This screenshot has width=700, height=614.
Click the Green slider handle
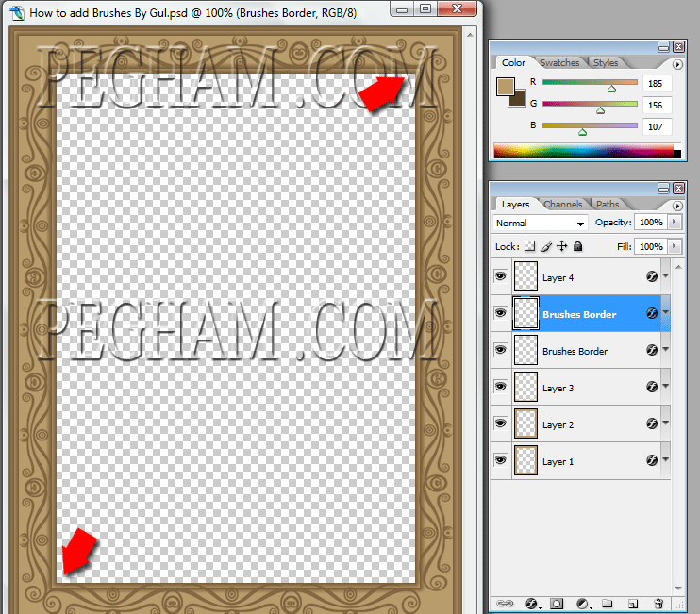pyautogui.click(x=600, y=110)
